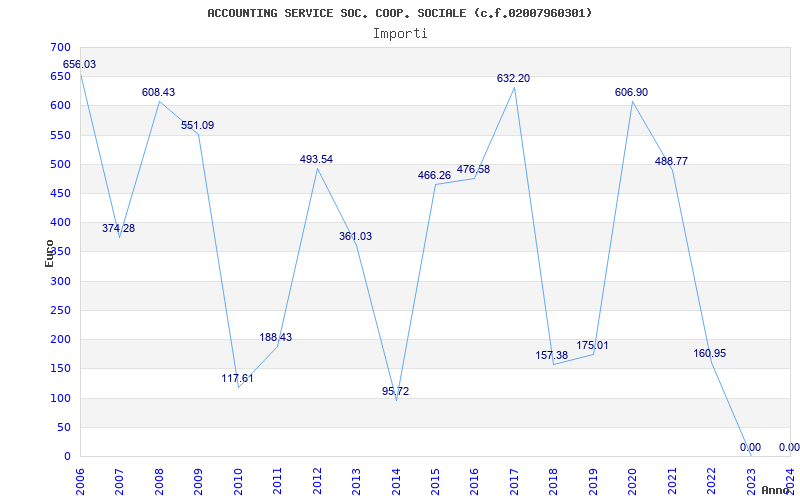Click the 2022 x-axis year label
The width and height of the screenshot is (800, 500).
pos(711,481)
